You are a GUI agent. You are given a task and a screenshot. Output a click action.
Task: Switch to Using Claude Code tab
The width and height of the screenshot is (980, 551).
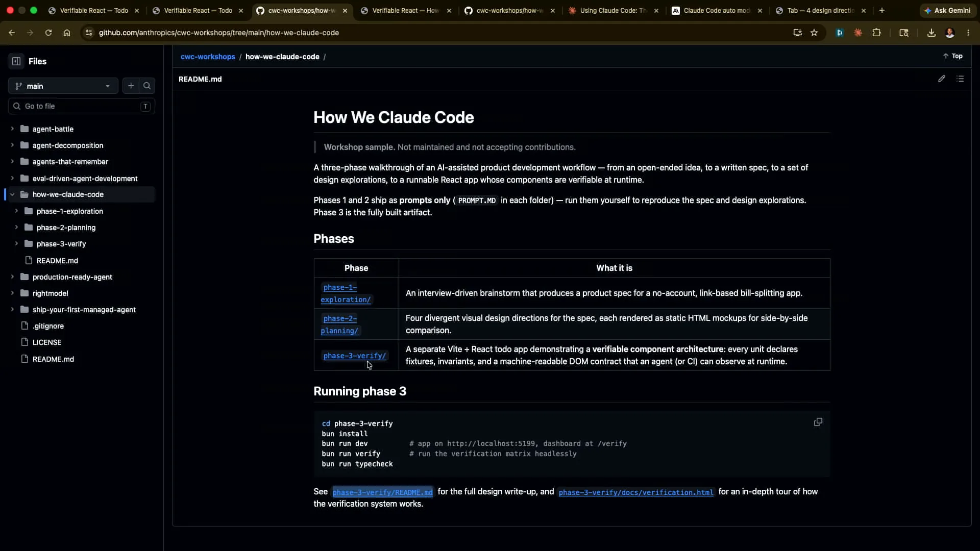pyautogui.click(x=613, y=10)
